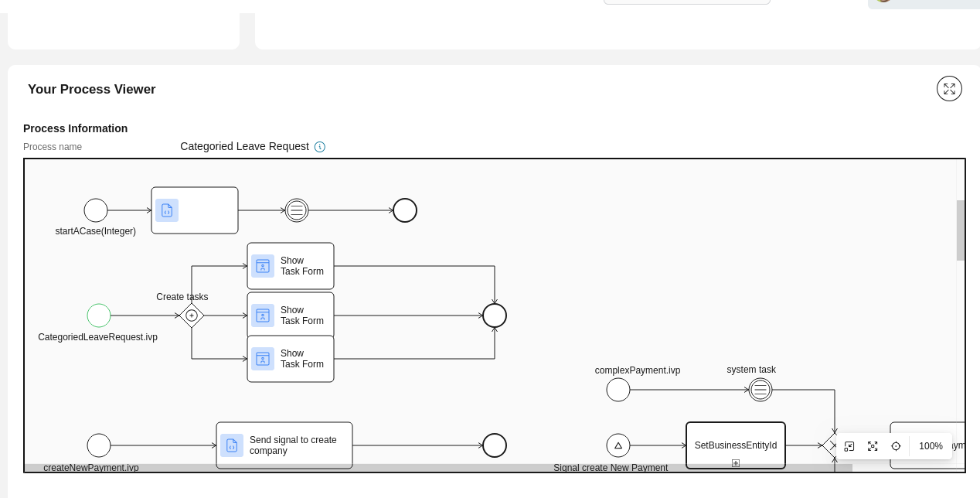
Task: Select the second Show Task Form task icon
Action: tap(263, 316)
